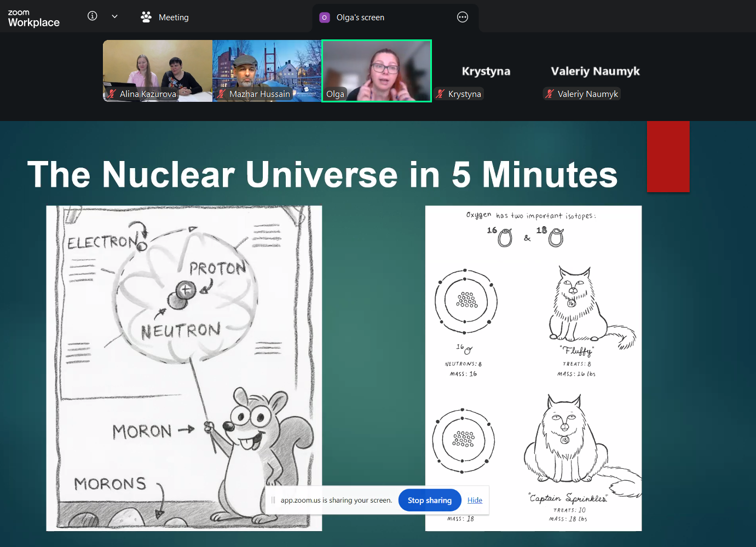The height and width of the screenshot is (547, 756).
Task: Click Krystyna's large name tile
Action: 486,71
